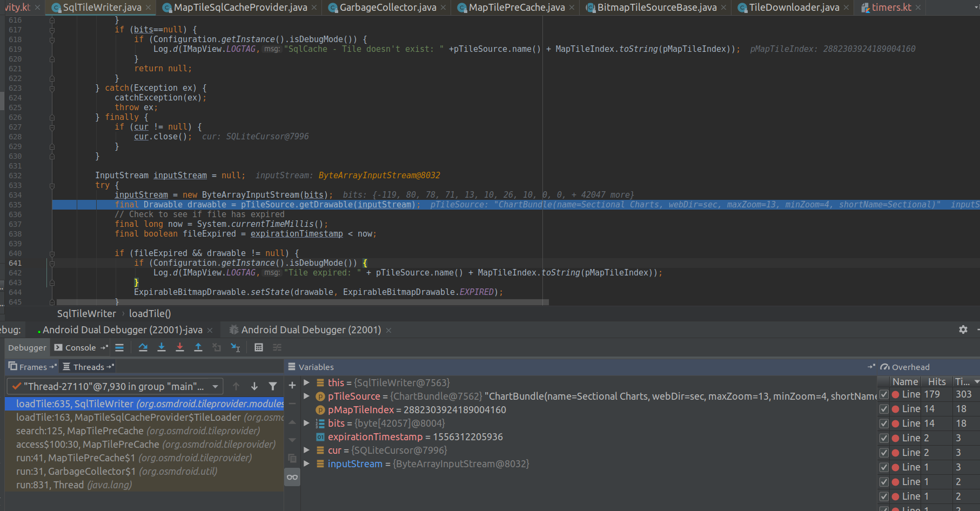Click the Step Into blue arrow icon
The height and width of the screenshot is (511, 980).
(162, 347)
